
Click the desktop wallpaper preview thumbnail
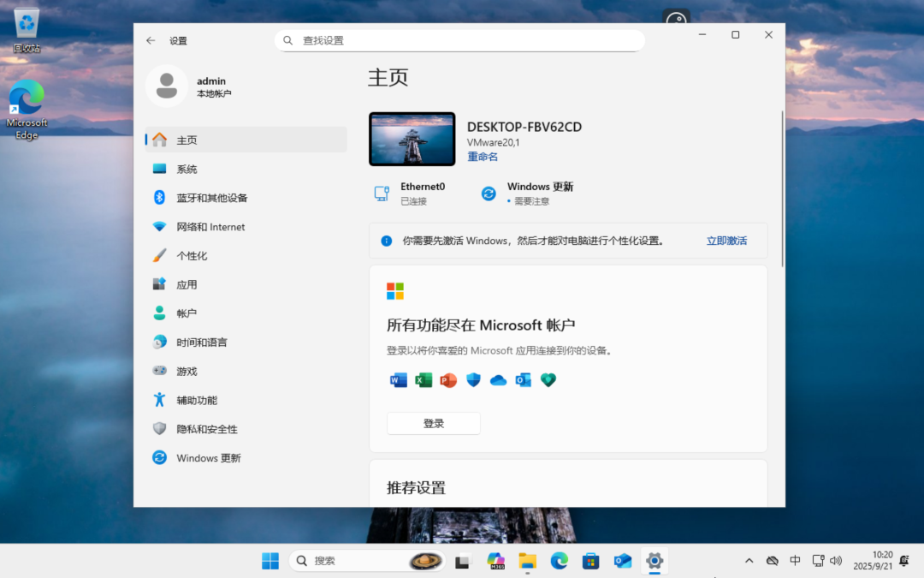click(412, 139)
